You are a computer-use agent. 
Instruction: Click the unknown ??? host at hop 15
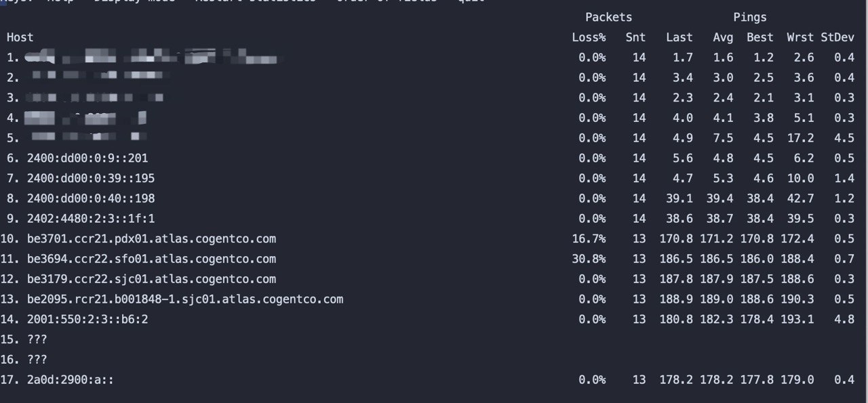[x=37, y=339]
